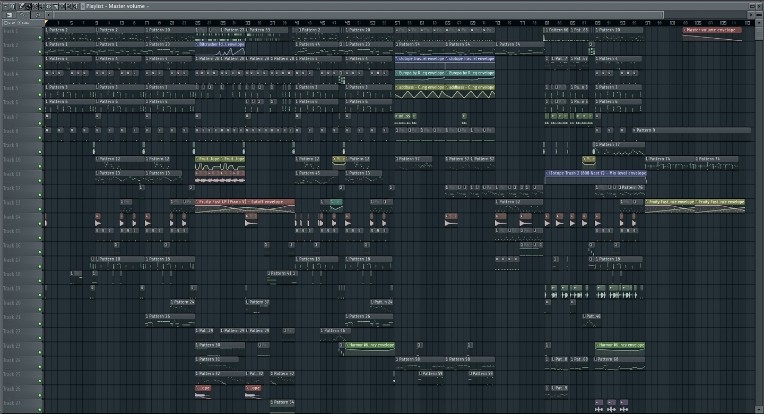Select the Track 20 header label
This screenshot has height=414, width=764.
click(x=12, y=302)
